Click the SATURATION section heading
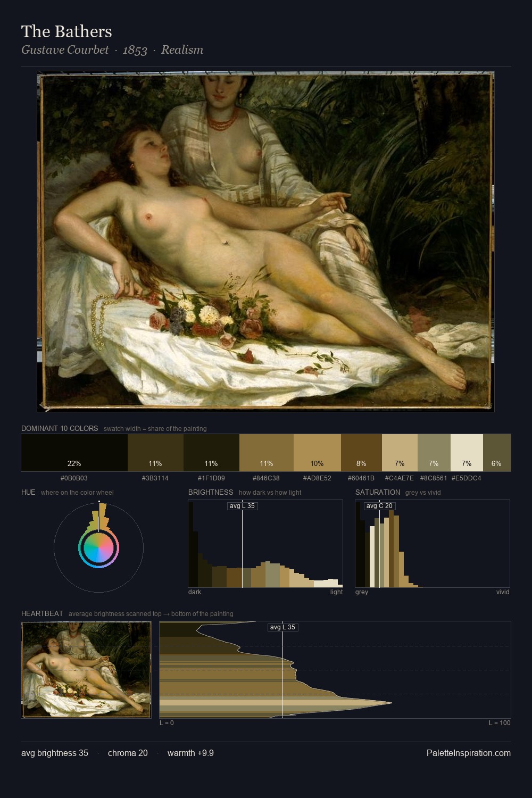Image resolution: width=532 pixels, height=798 pixels. pyautogui.click(x=378, y=492)
